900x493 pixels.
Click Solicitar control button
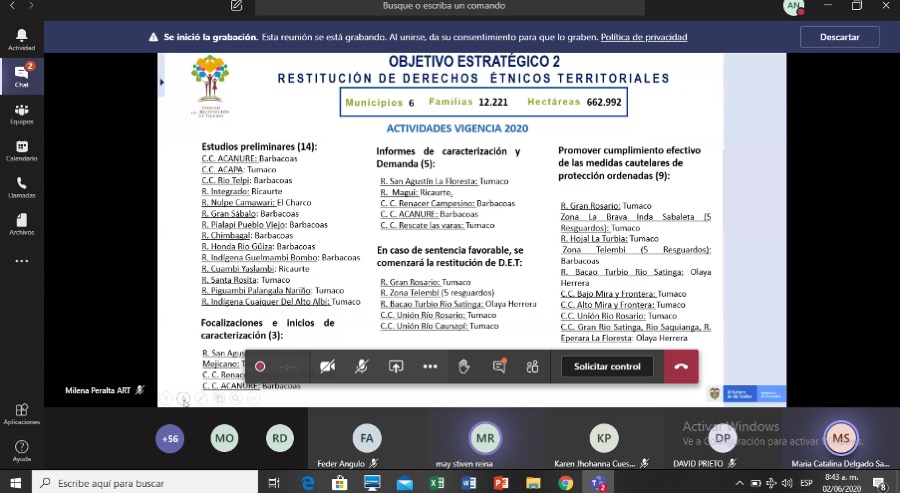(x=607, y=366)
